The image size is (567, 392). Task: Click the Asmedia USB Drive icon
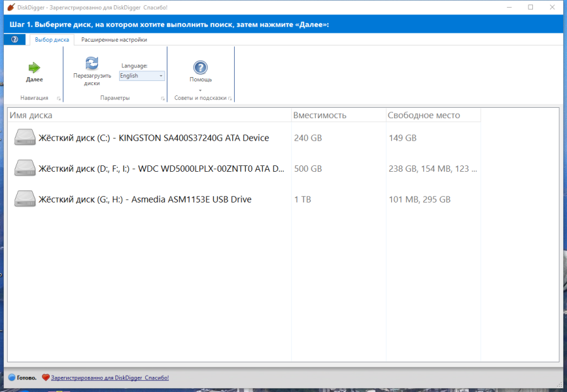[25, 199]
